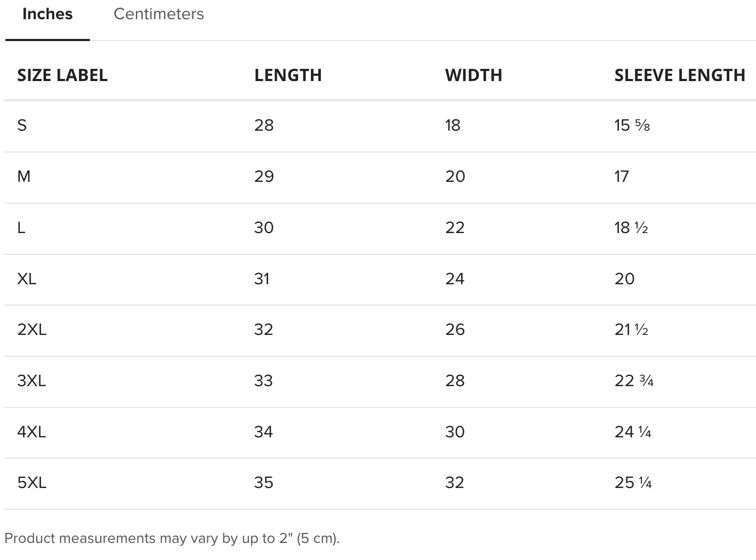Click the 22 ¾ sleeve length value

click(x=634, y=381)
